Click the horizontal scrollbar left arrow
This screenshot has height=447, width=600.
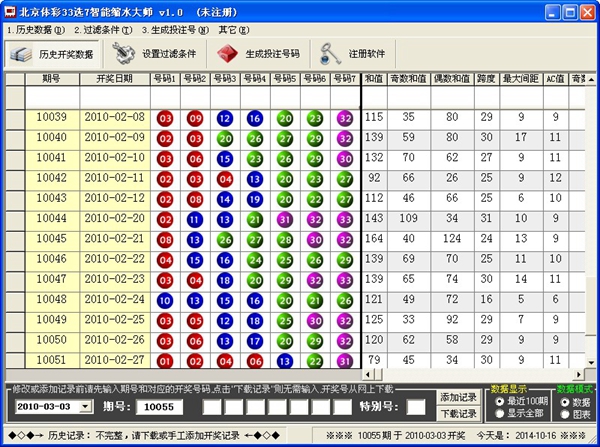click(368, 374)
